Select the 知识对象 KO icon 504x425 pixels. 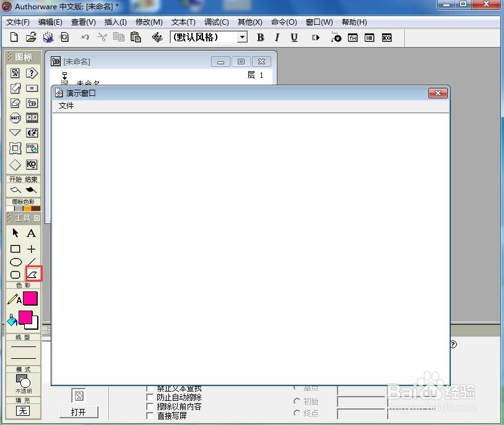(x=32, y=165)
